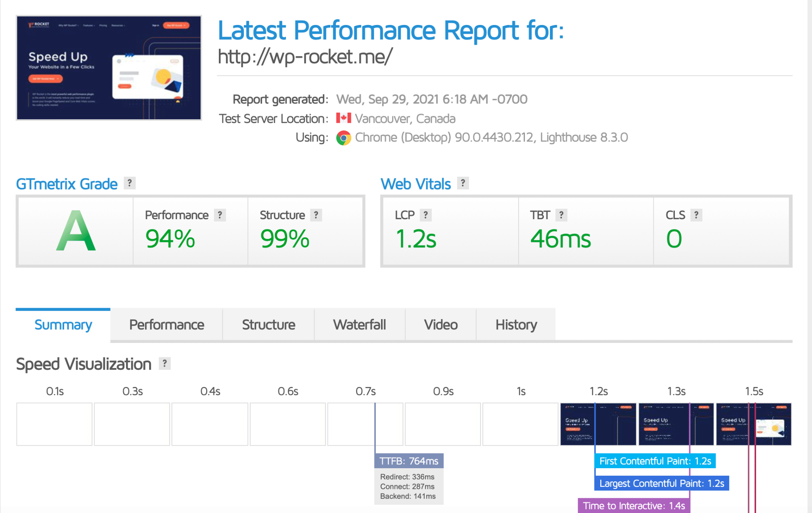Switch to the History tab
Image resolution: width=812 pixels, height=513 pixels.
click(x=517, y=325)
